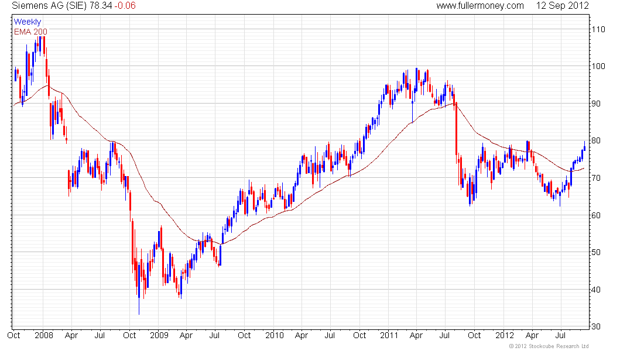
Task: Click the 2012 year axis label
Action: [x=504, y=335]
